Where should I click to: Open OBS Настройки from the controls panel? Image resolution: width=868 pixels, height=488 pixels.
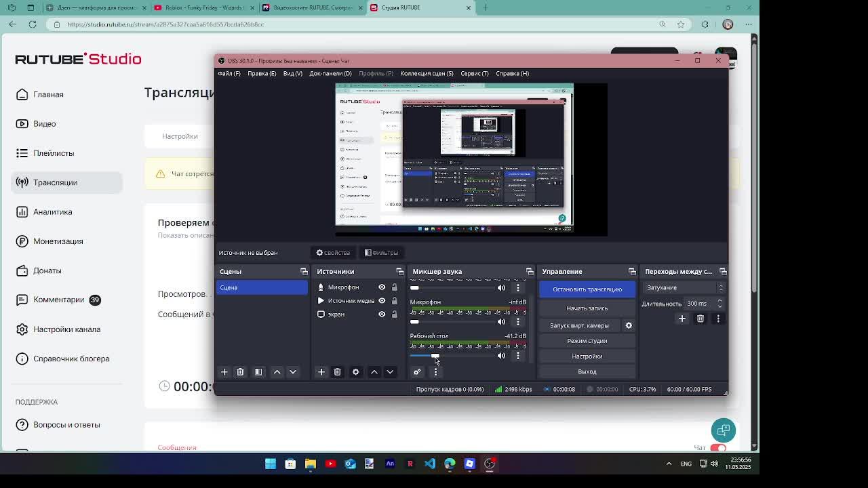coord(587,357)
